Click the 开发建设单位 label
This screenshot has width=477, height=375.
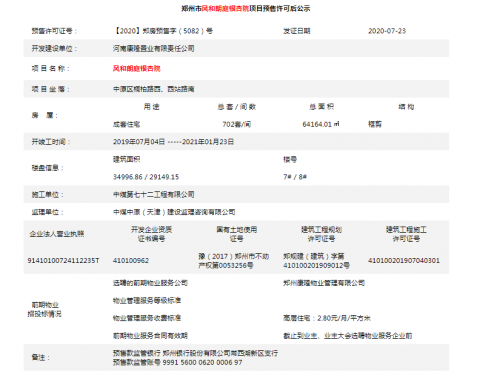coord(54,49)
